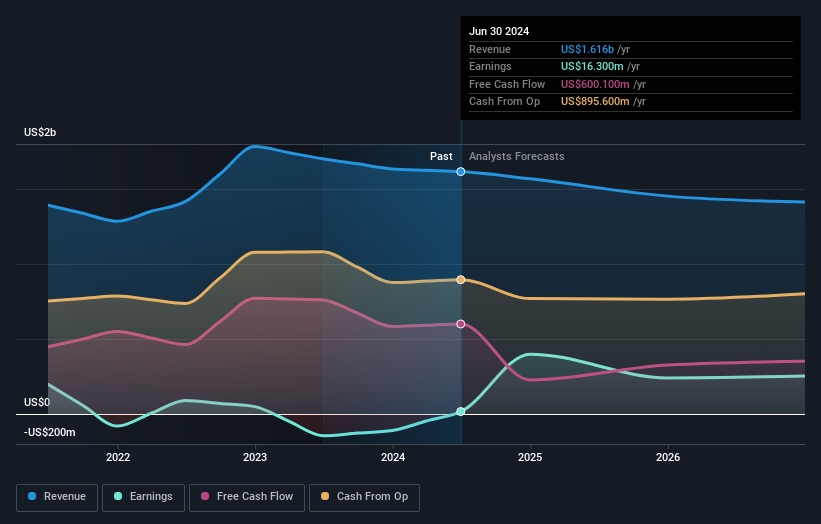Screen dimensions: 821x524
Task: Click the 2024 x-axis label
Action: point(393,457)
